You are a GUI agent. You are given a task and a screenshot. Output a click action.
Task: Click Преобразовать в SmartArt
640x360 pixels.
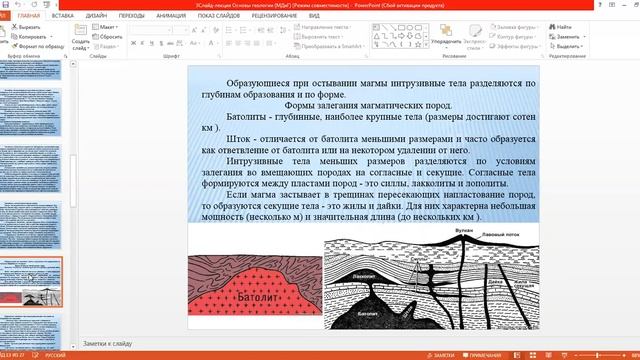coord(329,47)
